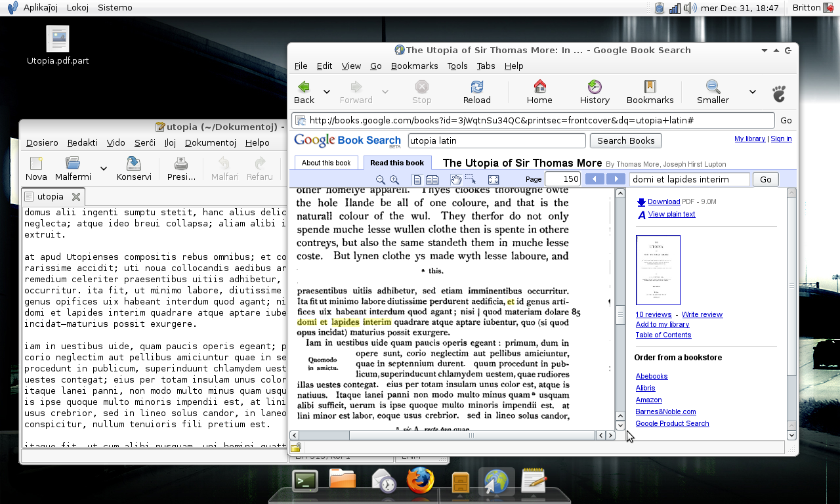Select the text selection clip tool
Screen dimensions: 840x504
[471, 179]
